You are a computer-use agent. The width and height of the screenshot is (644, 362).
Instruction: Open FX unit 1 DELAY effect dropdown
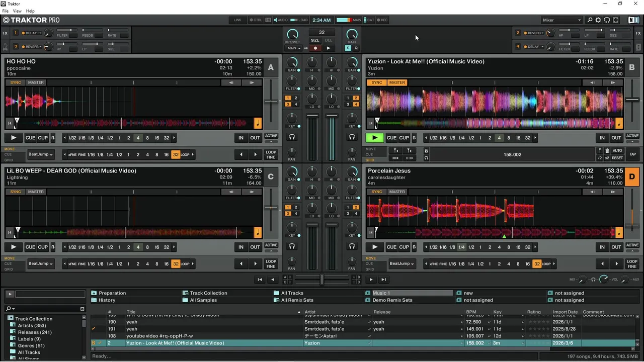point(31,33)
